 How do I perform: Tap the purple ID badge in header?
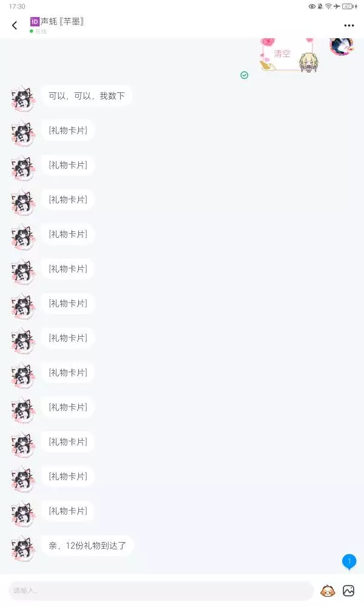[35, 22]
